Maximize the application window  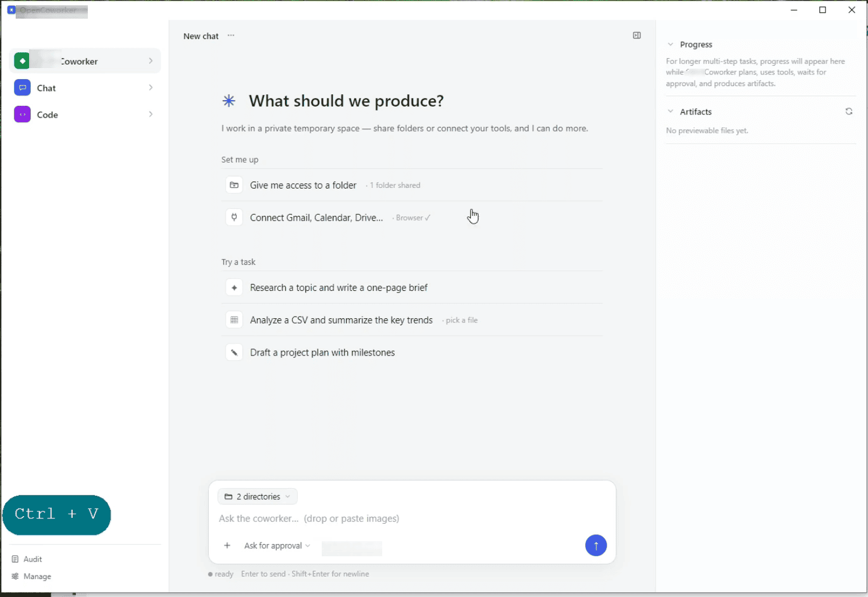823,10
